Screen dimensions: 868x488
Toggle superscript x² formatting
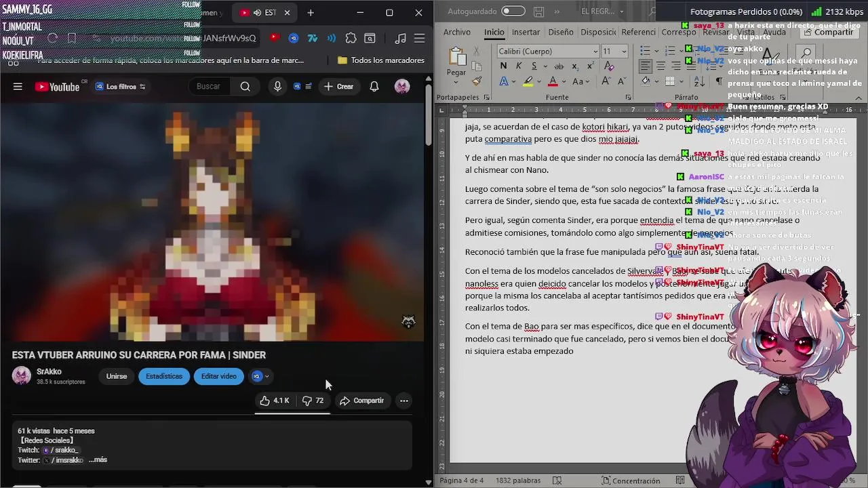590,66
